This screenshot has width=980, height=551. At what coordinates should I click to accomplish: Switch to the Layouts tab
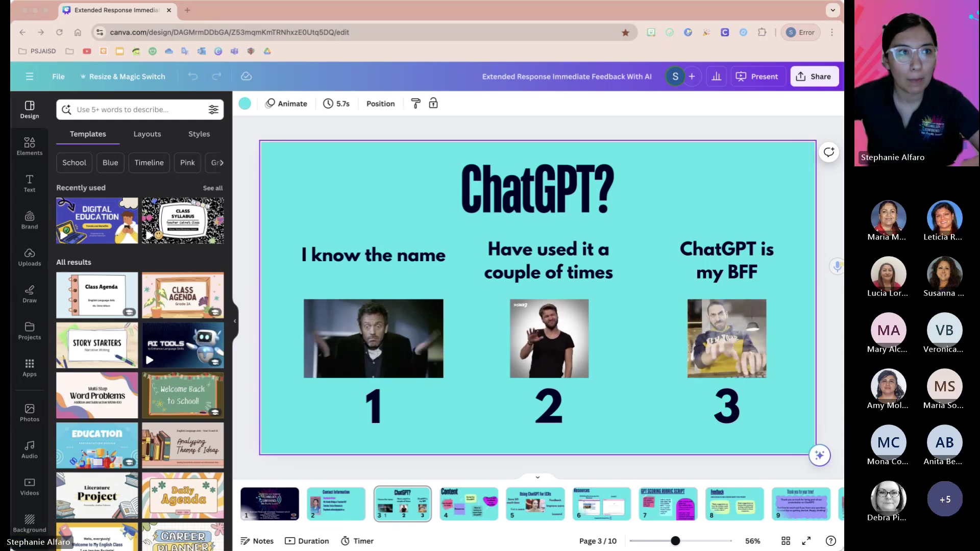(x=147, y=134)
